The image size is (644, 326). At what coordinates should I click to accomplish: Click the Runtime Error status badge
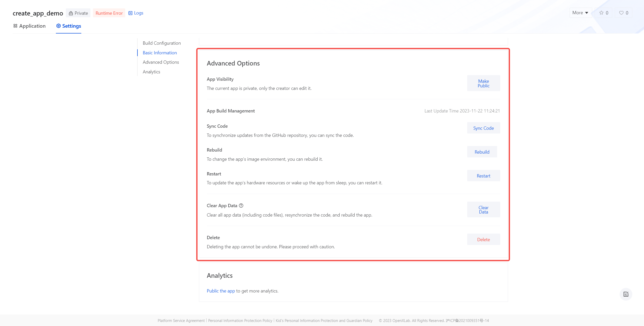coord(109,13)
